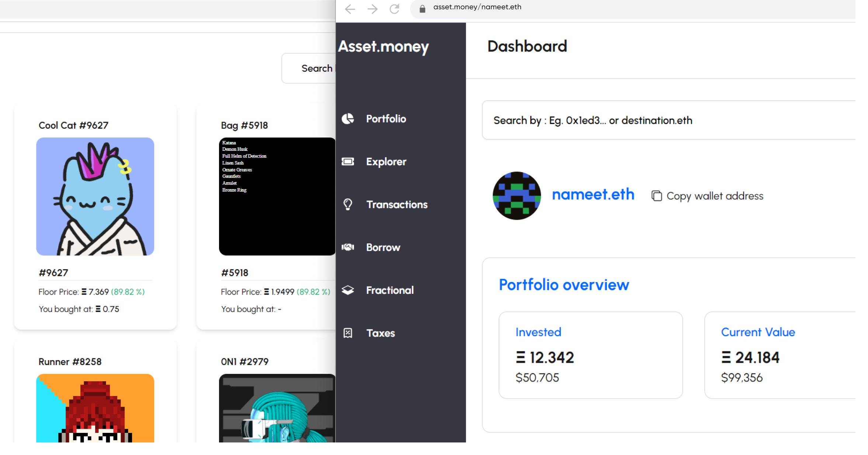Image resolution: width=868 pixels, height=455 pixels.
Task: Click the Fractional layers icon
Action: [348, 290]
